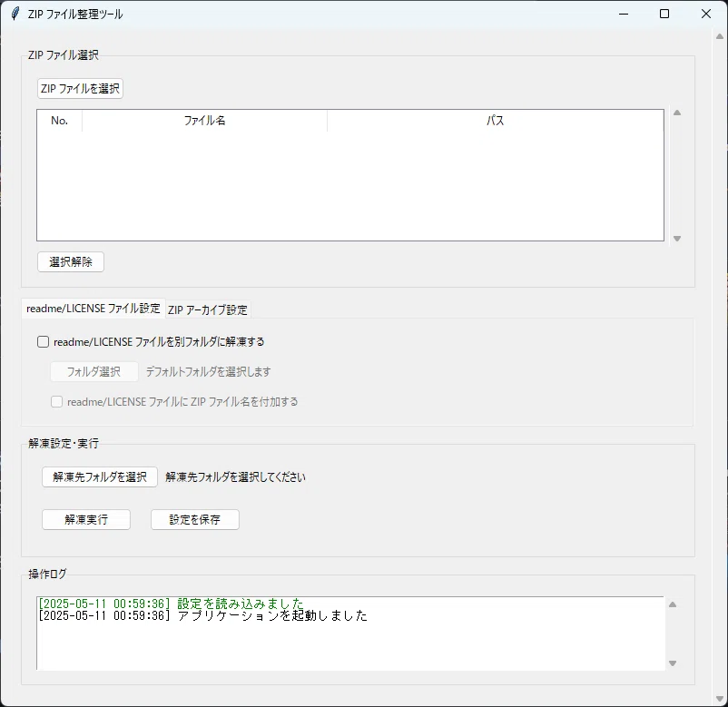The width and height of the screenshot is (728, 707).
Task: Click main window scrollbar up arrow
Action: tap(720, 36)
